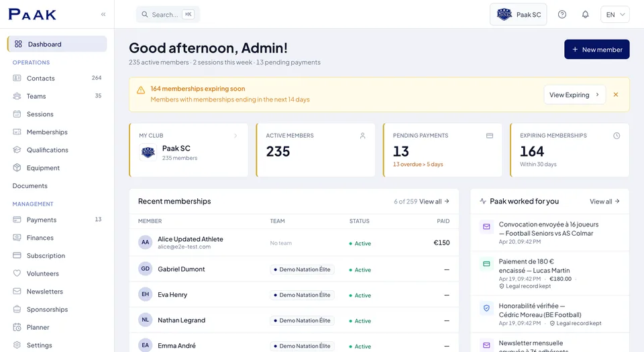Click the PAAK logo in the sidebar
644x352 pixels.
click(32, 14)
